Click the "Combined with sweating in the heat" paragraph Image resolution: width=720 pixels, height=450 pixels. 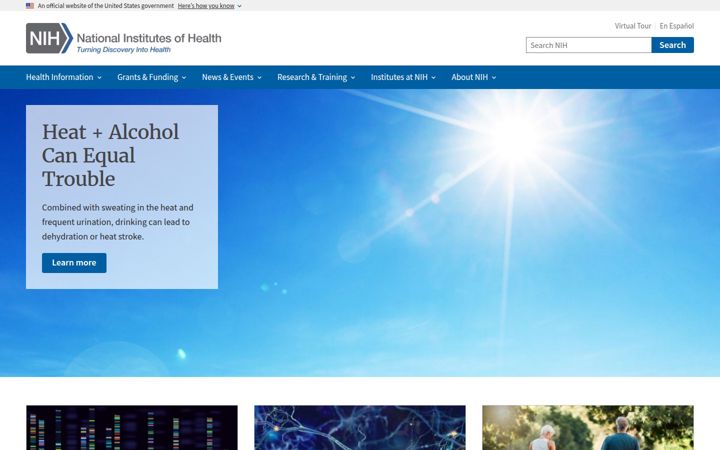(x=118, y=222)
